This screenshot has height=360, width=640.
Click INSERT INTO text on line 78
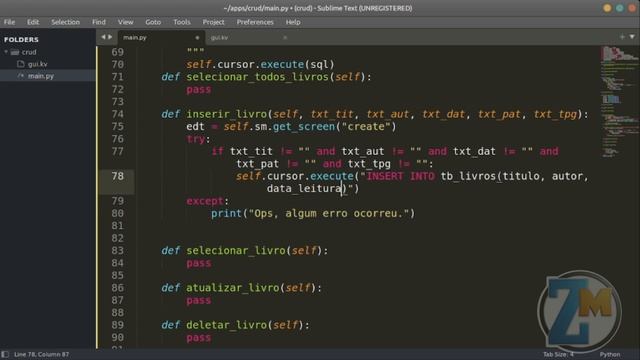click(400, 176)
